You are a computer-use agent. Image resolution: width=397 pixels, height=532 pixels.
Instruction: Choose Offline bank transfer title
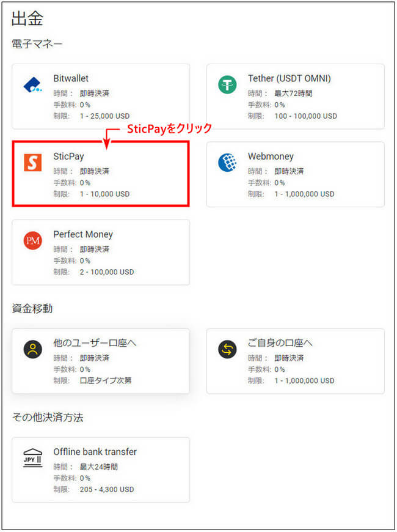coord(95,452)
